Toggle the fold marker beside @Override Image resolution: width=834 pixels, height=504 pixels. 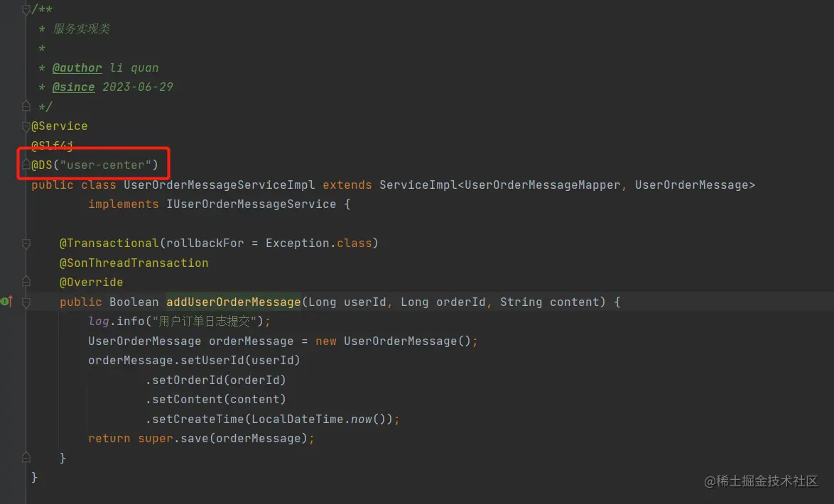pyautogui.click(x=26, y=282)
